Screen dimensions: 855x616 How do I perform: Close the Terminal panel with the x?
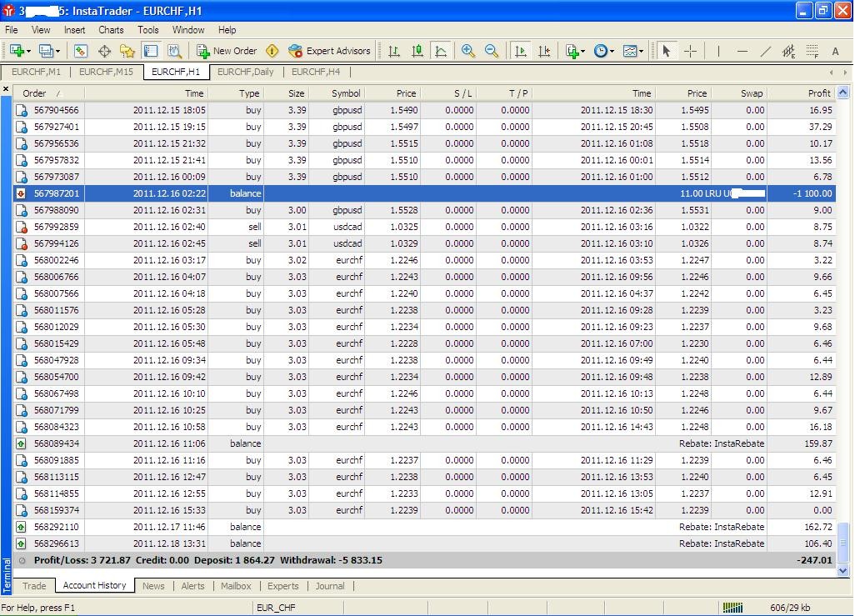coord(6,89)
